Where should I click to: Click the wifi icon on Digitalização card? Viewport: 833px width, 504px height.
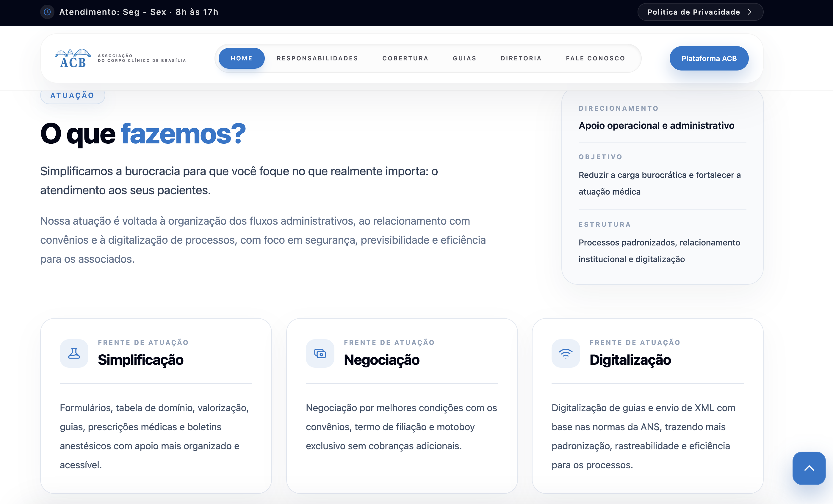pos(565,353)
